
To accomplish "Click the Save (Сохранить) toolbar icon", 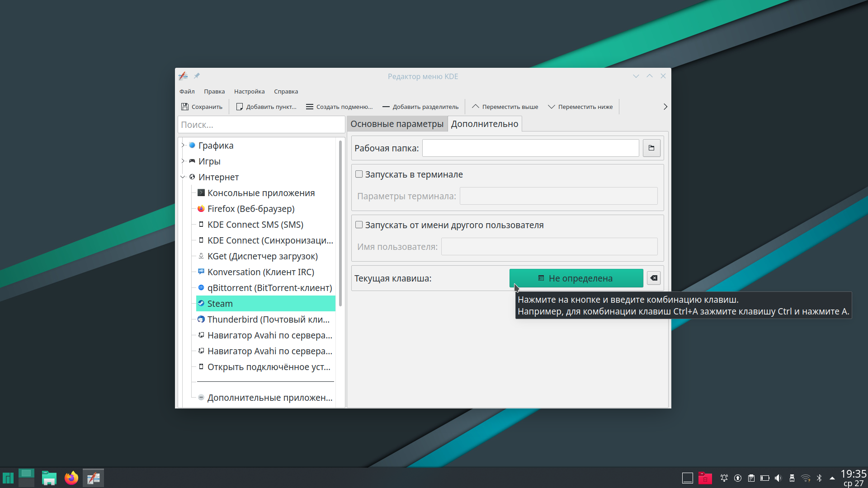I will 185,107.
